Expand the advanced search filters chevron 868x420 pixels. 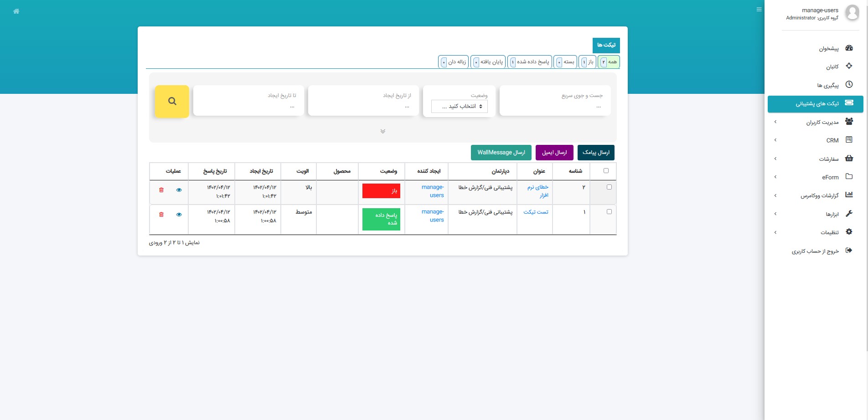tap(383, 131)
